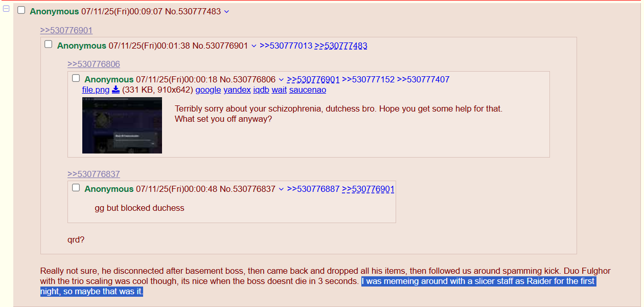Tick the checkbox for post No.530776806
The height and width of the screenshot is (307, 644).
pyautogui.click(x=76, y=78)
